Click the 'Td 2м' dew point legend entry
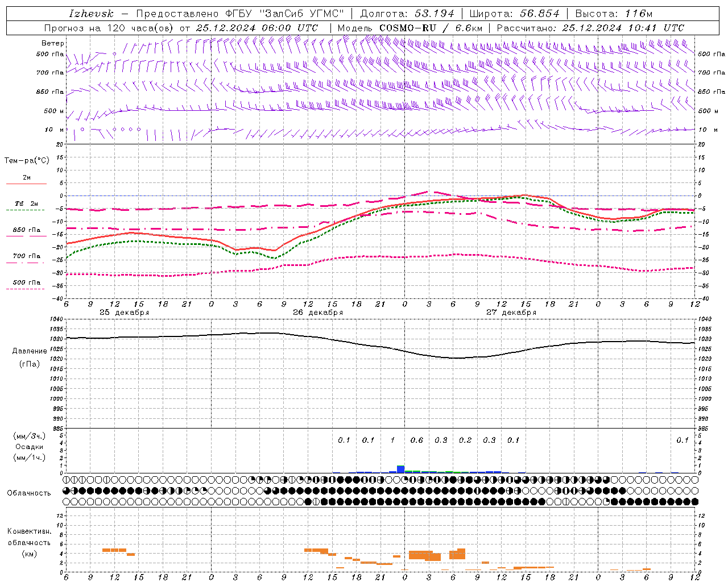The image size is (728, 582). [26, 203]
